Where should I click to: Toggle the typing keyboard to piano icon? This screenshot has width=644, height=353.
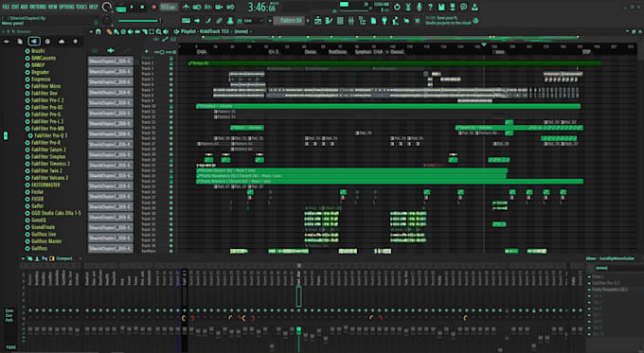coord(186,21)
